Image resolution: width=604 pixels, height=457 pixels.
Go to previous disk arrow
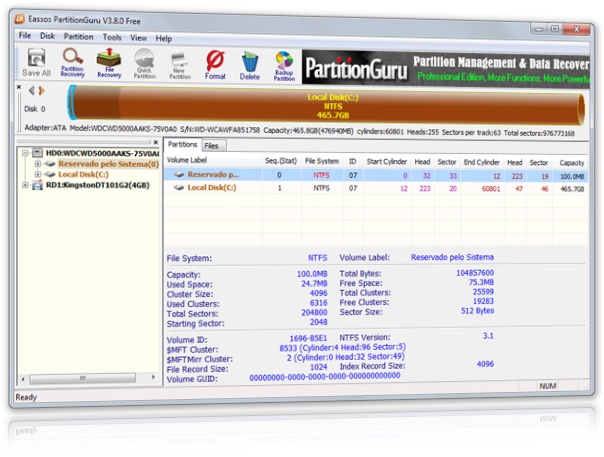click(32, 91)
